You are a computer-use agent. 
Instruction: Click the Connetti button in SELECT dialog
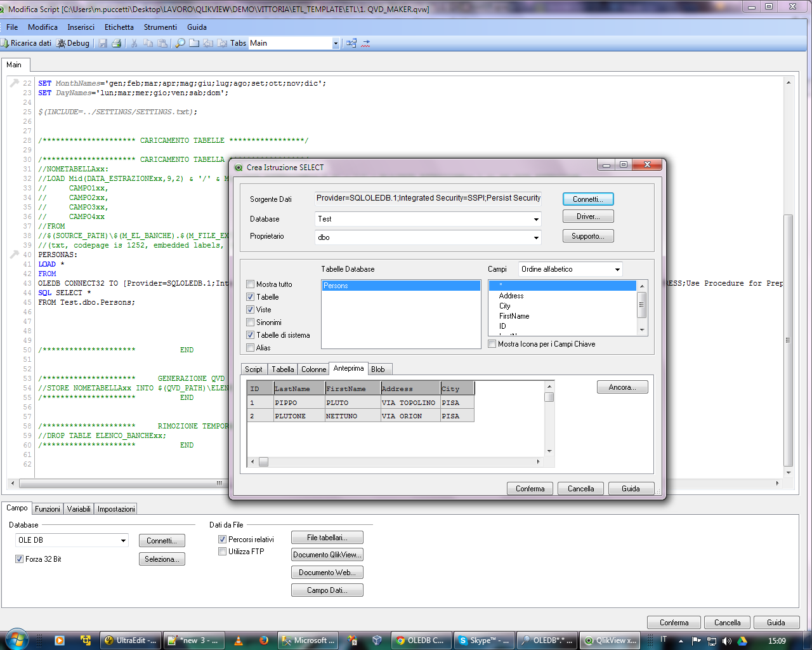point(587,199)
